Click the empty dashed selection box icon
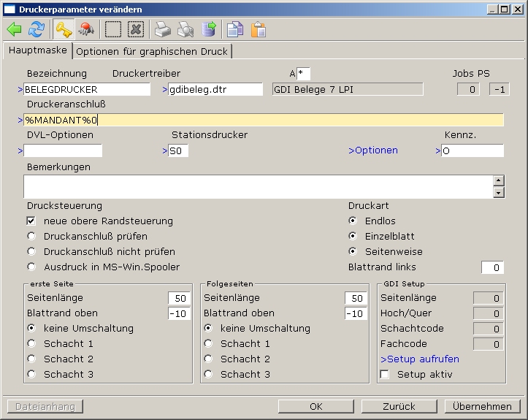 tap(113, 29)
